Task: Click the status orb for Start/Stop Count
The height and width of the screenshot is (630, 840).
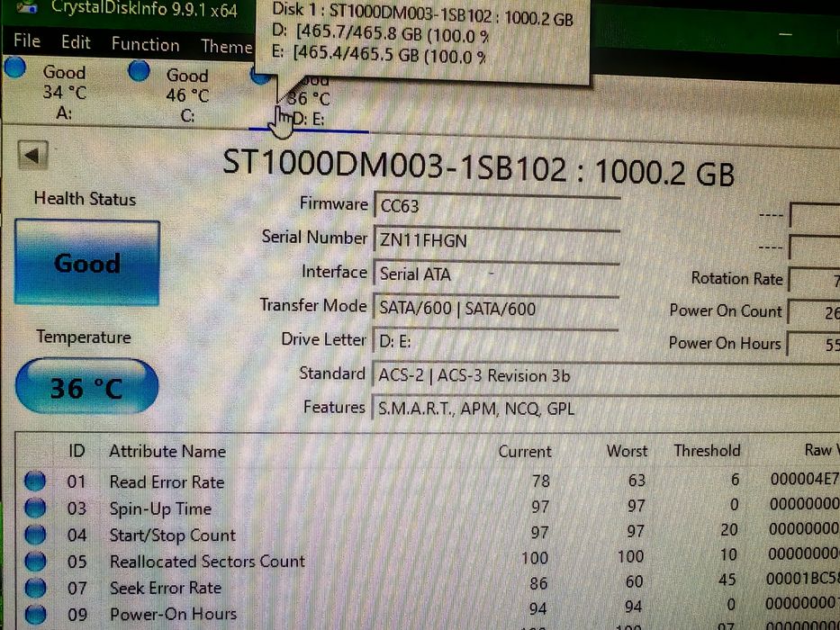Action: (35, 534)
